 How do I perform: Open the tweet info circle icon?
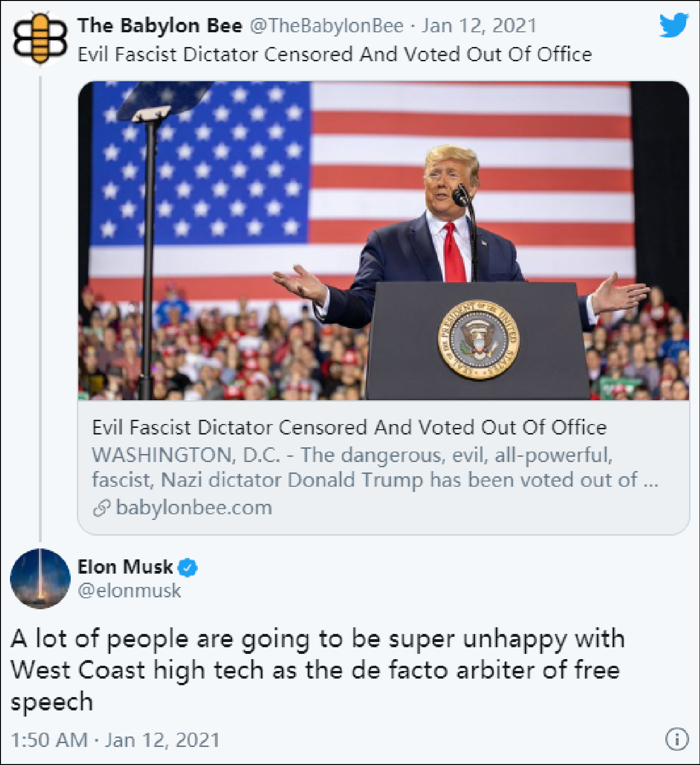pyautogui.click(x=676, y=739)
